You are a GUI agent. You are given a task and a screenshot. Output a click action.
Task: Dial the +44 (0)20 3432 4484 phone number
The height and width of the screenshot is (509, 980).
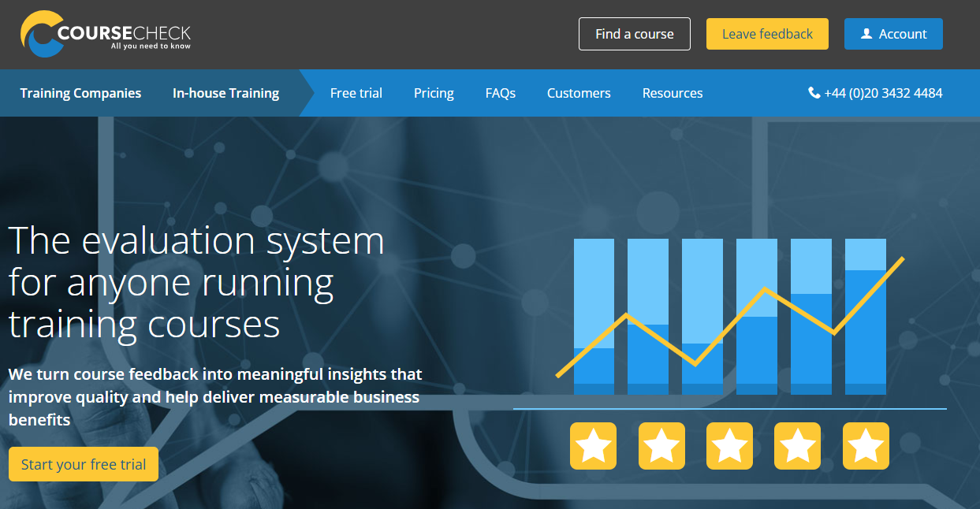pos(883,93)
